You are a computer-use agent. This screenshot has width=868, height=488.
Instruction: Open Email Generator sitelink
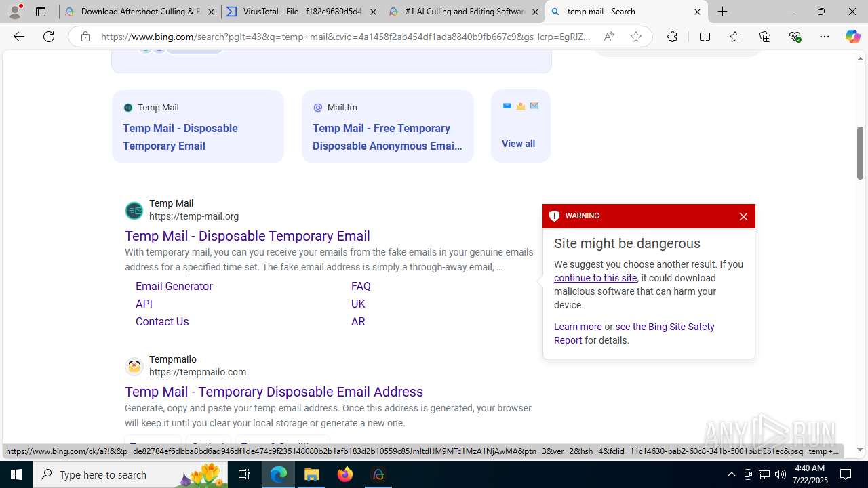[x=174, y=286]
